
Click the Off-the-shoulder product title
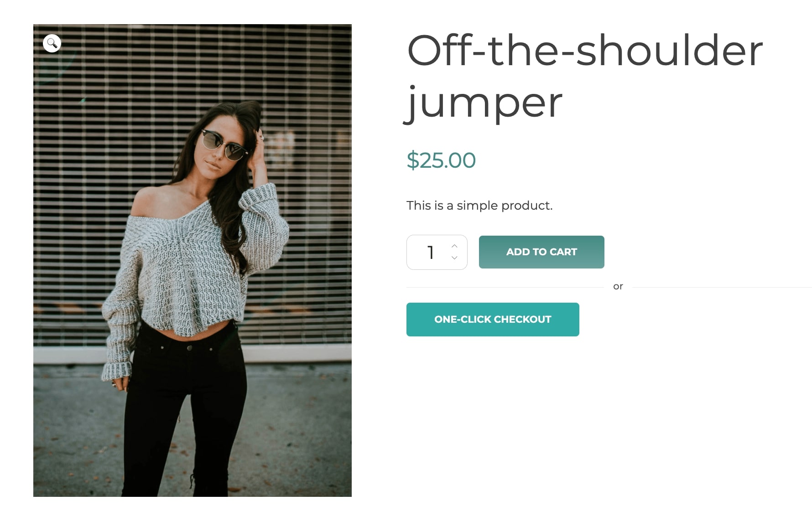tap(585, 51)
